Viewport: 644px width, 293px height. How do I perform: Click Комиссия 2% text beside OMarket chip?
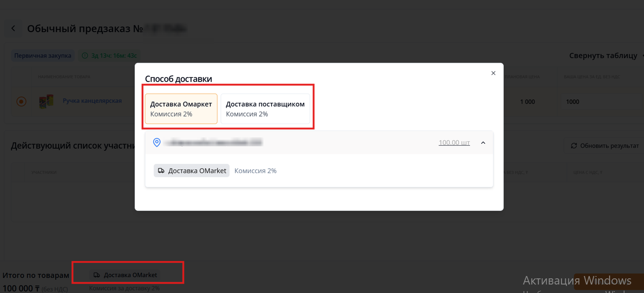(x=256, y=171)
